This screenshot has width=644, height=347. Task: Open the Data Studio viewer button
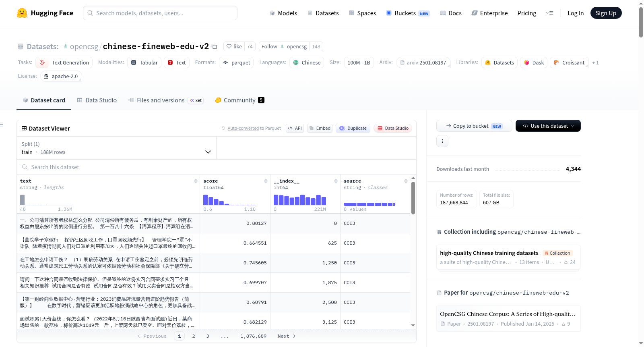click(393, 128)
